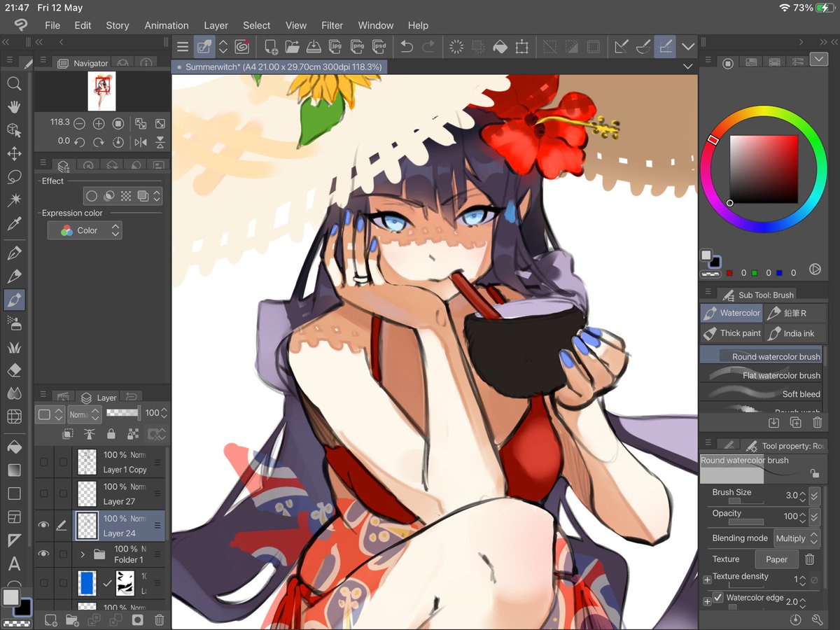Click the Paper texture button
The width and height of the screenshot is (840, 630).
776,559
